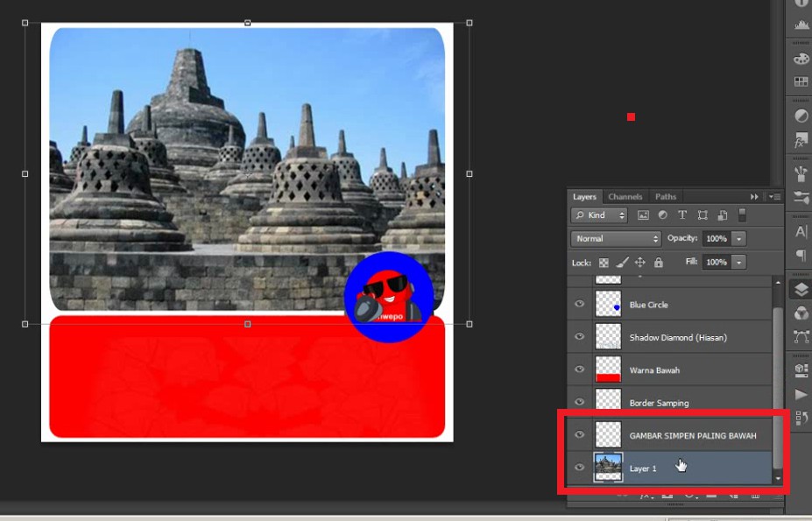Select the Layer 1 layer name
Screen dimensions: 812x521
pyautogui.click(x=643, y=468)
